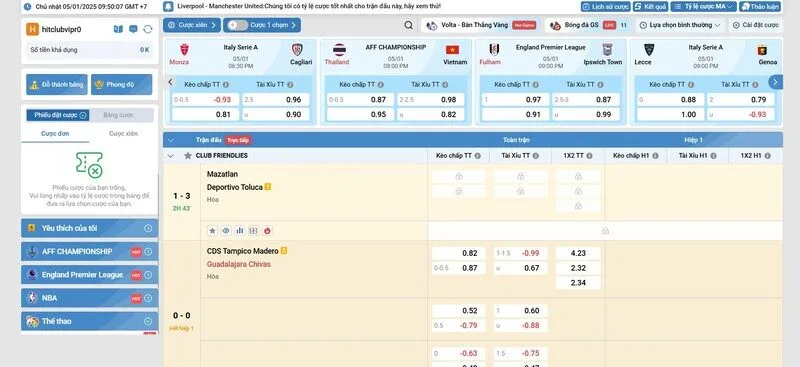Select 4.23 odds for CDS Tampico Madero

coord(578,253)
